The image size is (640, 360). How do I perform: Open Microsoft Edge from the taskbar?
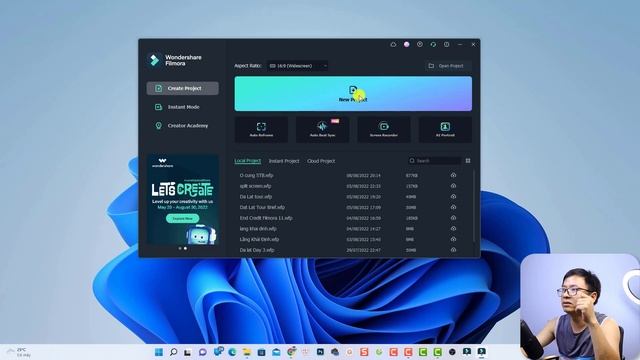(232, 352)
